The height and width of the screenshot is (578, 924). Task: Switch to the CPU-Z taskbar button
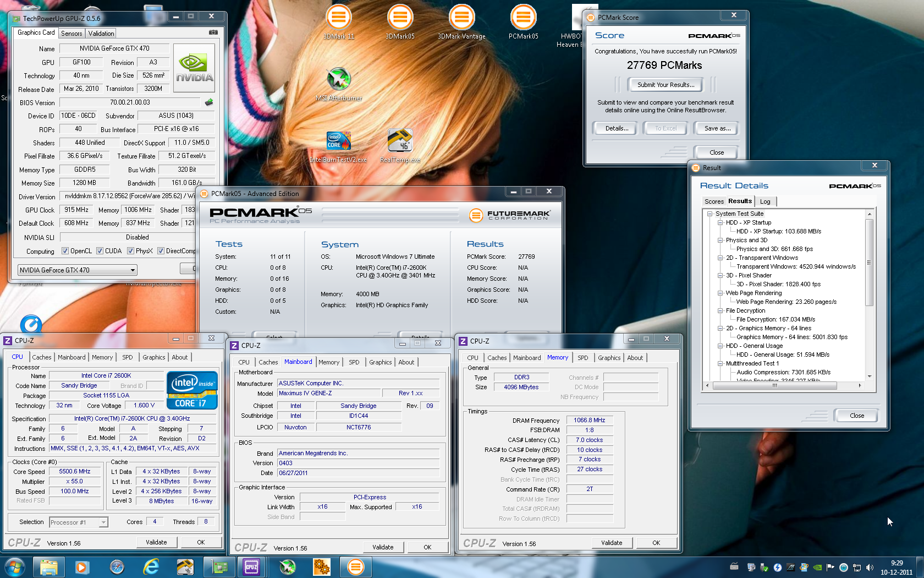coord(252,567)
